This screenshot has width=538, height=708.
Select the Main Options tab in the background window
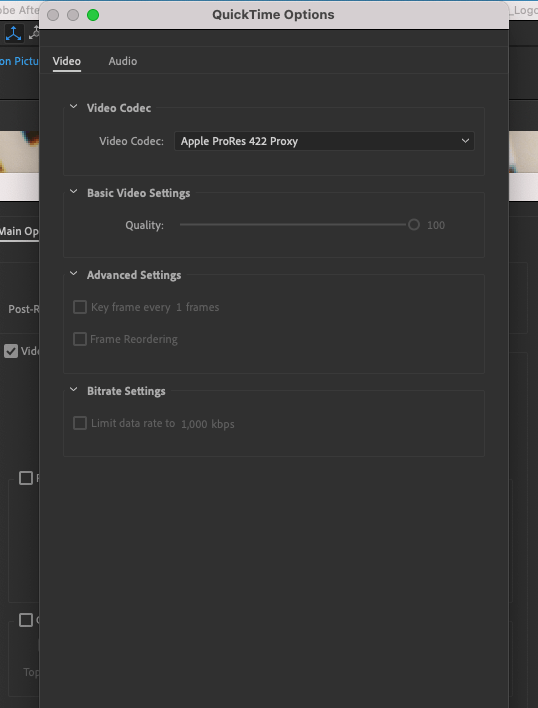(x=19, y=231)
